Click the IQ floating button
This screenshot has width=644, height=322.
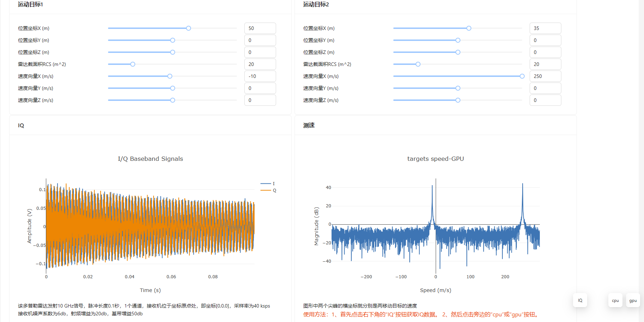[x=580, y=300]
